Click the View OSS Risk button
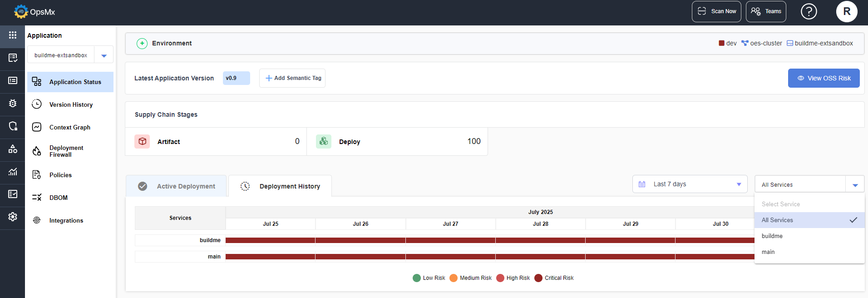868x298 pixels. pos(824,78)
